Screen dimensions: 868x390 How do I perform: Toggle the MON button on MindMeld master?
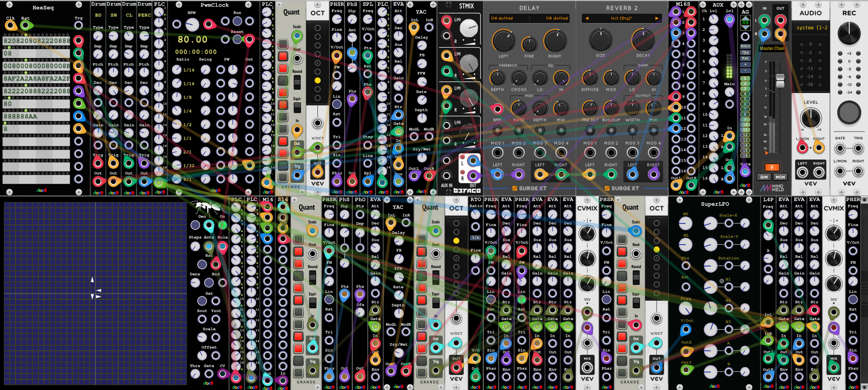[780, 177]
